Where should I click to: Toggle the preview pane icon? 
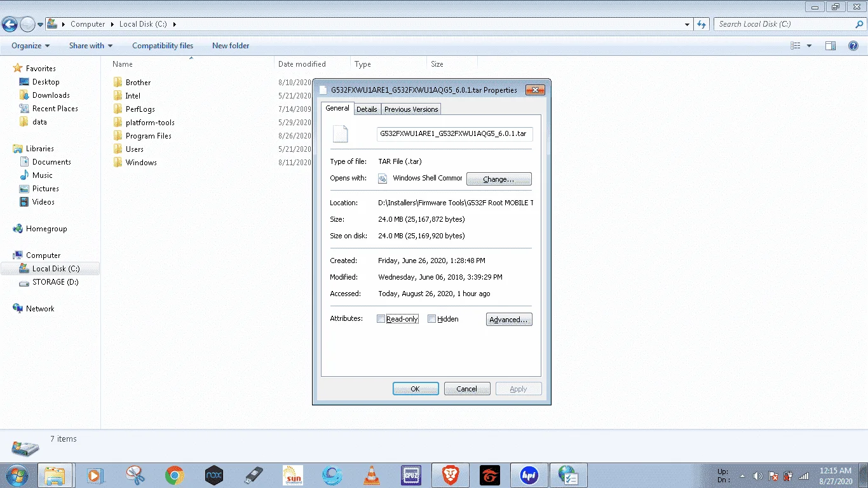(x=831, y=46)
